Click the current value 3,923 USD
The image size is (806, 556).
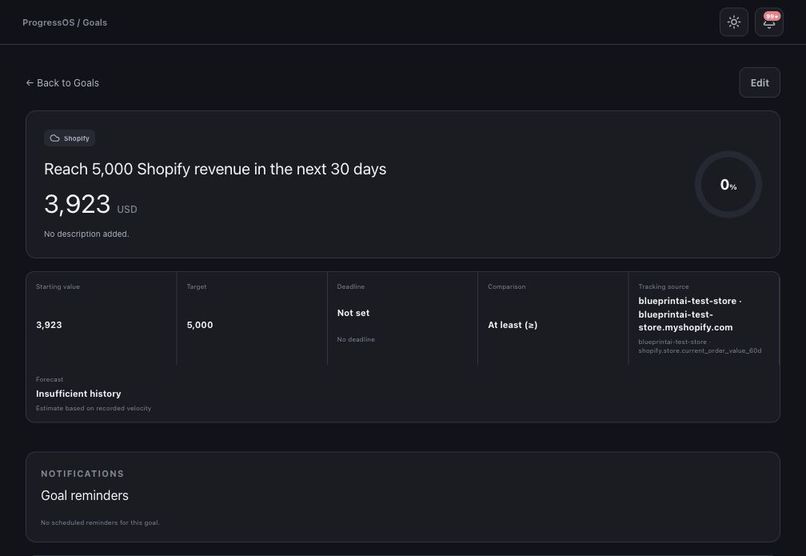(x=90, y=205)
